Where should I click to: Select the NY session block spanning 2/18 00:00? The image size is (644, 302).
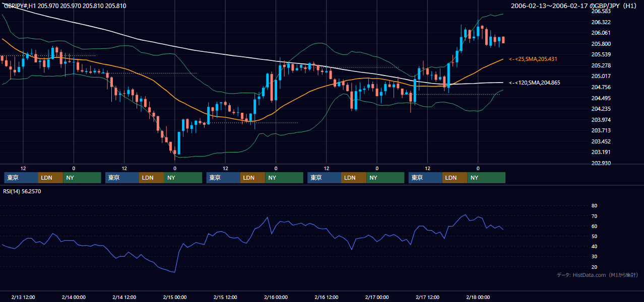coord(486,178)
